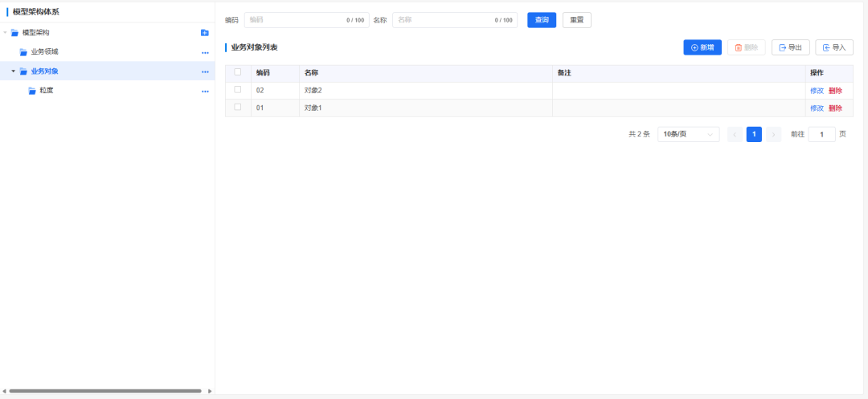
Task: Select the 粒度 tree item
Action: 108,91
